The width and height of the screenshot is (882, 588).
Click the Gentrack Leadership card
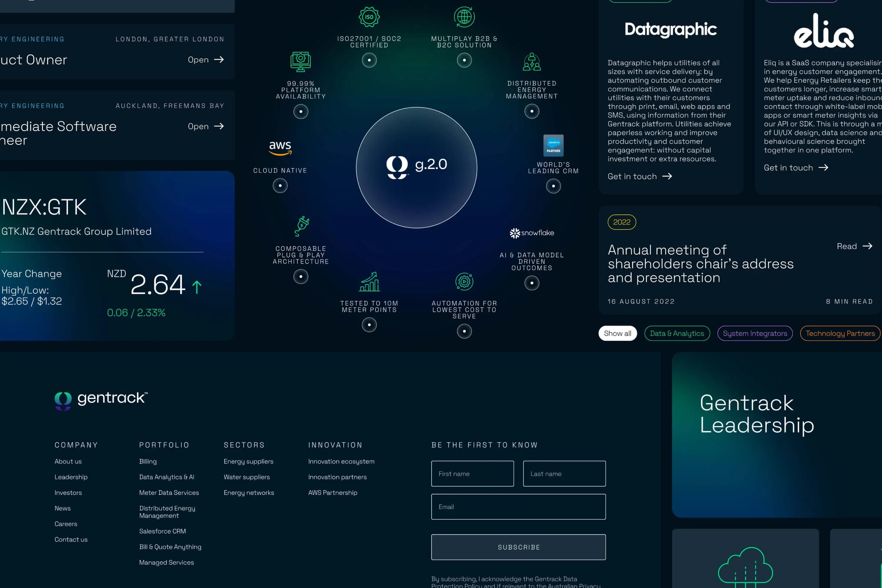[x=777, y=435]
